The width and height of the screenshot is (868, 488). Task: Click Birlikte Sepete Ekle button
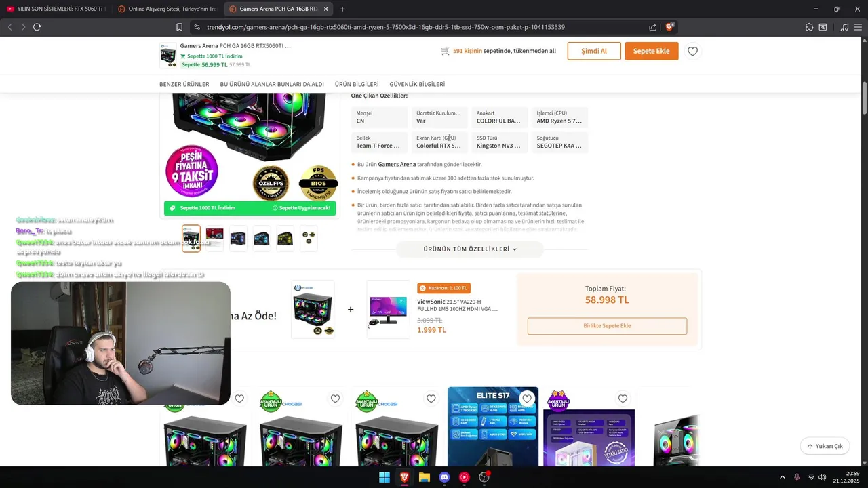click(x=607, y=326)
